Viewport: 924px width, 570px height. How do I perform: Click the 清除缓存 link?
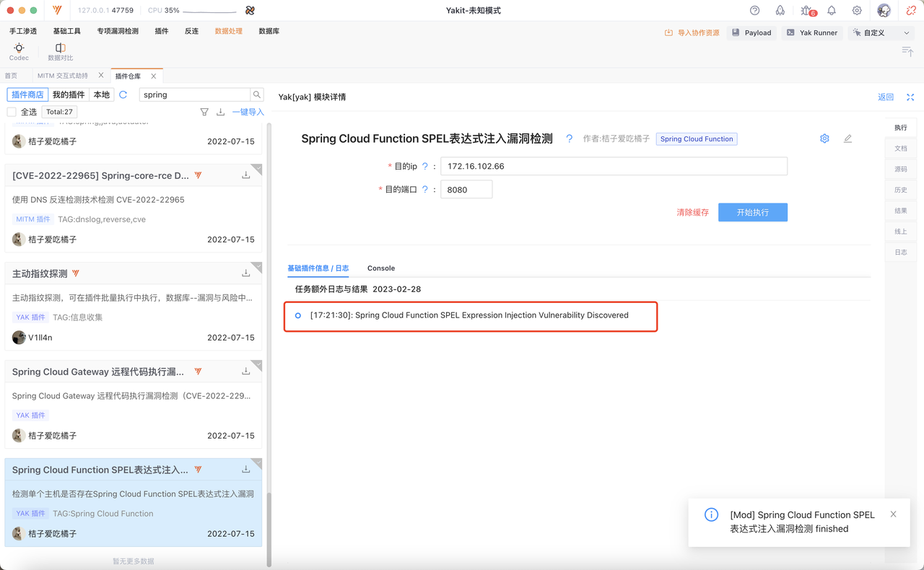(x=693, y=212)
